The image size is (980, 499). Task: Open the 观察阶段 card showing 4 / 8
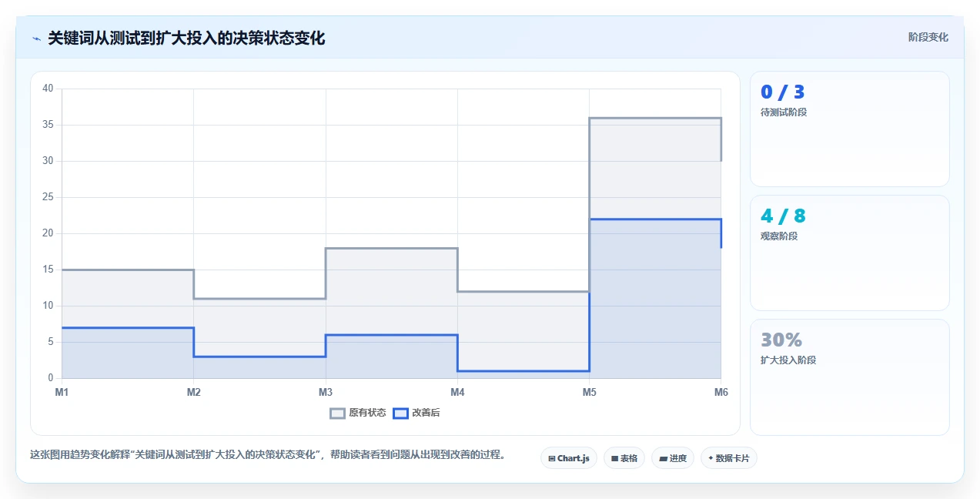coord(850,253)
